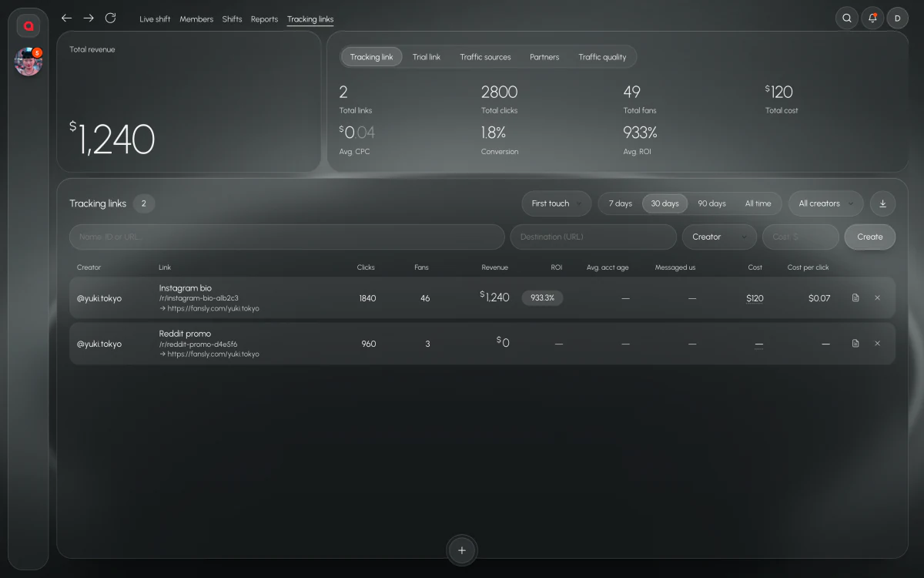Select the 30 days range

(x=665, y=203)
